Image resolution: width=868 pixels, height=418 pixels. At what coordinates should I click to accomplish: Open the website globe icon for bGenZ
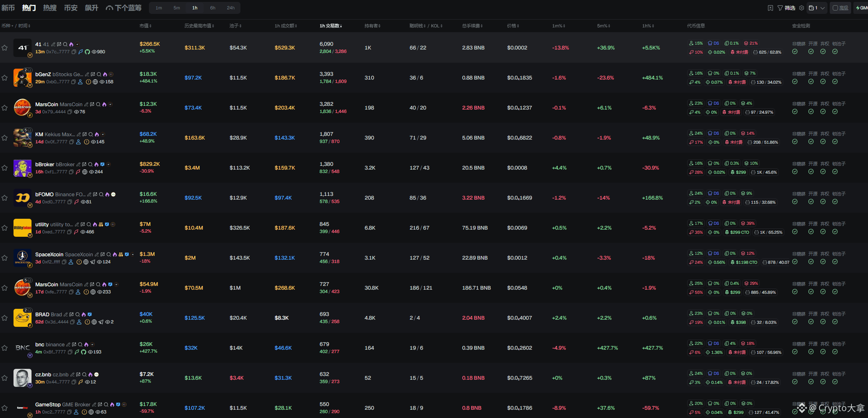point(95,82)
